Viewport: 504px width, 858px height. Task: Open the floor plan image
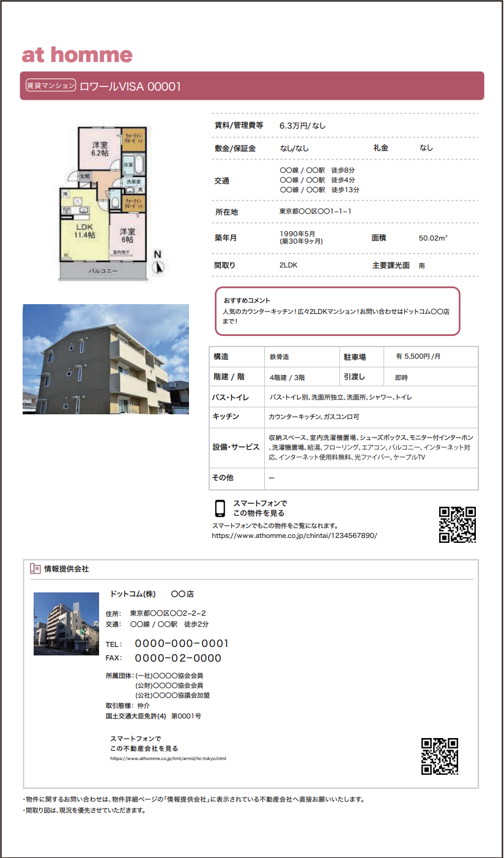tap(104, 202)
